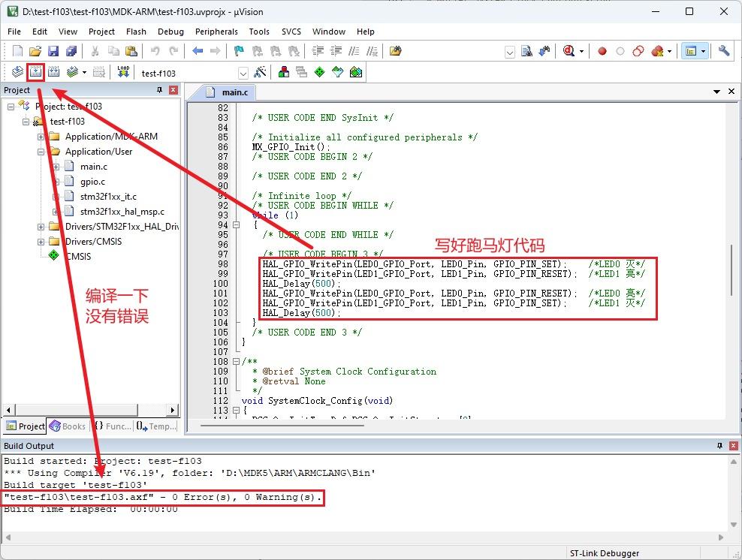This screenshot has height=560, width=742.
Task: Click the Project panel horizontal scrollbar
Action: point(90,410)
